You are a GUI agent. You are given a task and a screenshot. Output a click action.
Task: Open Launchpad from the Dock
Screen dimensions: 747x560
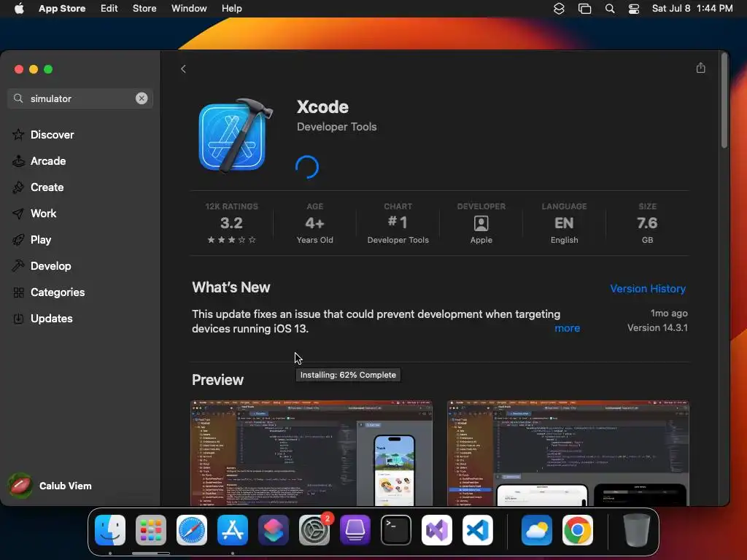point(151,530)
